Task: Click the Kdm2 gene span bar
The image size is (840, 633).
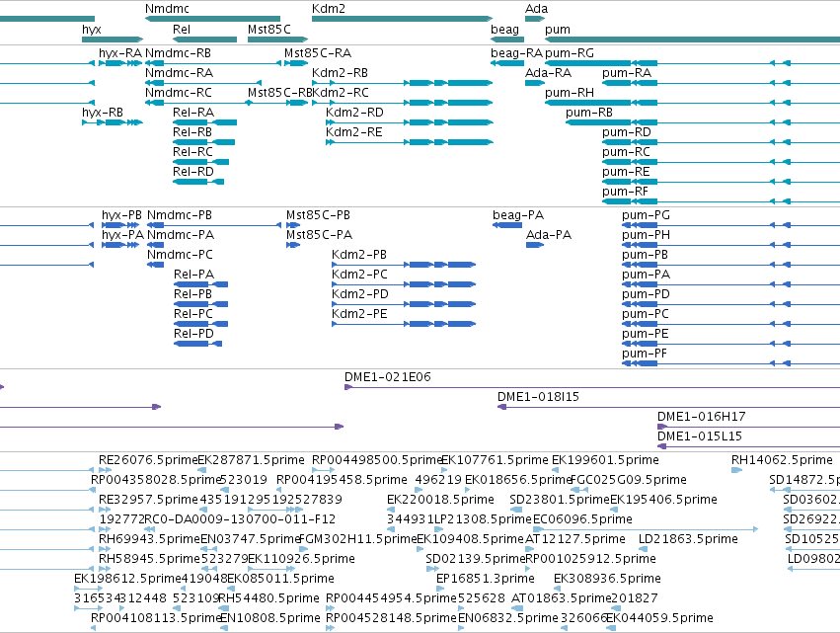Action: click(x=402, y=19)
